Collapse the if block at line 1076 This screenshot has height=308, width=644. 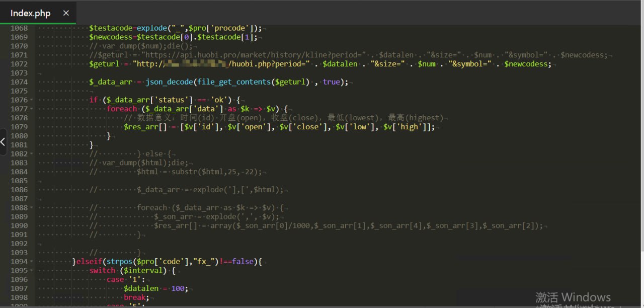click(x=32, y=100)
